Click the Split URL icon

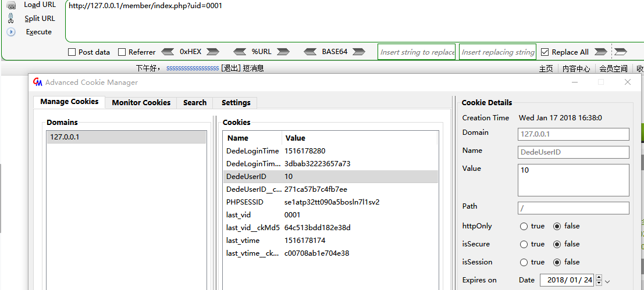(x=11, y=19)
